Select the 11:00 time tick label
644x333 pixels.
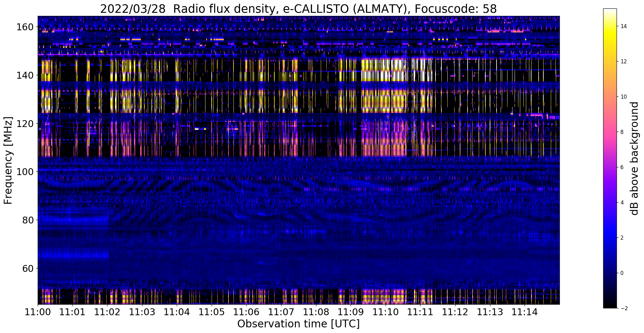pos(38,312)
